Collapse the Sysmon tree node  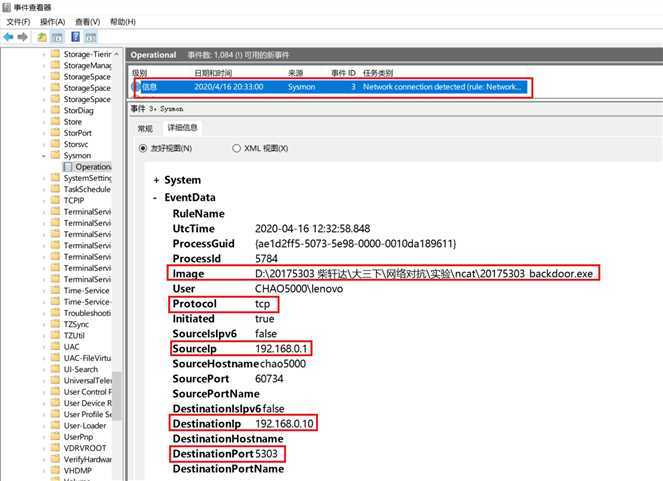pyautogui.click(x=44, y=156)
